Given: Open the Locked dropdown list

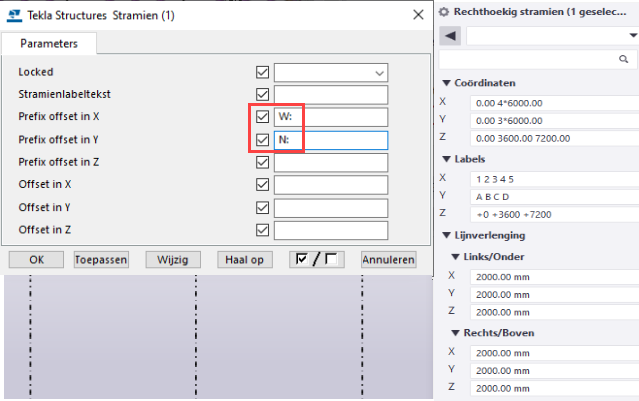Looking at the screenshot, I should coord(379,73).
